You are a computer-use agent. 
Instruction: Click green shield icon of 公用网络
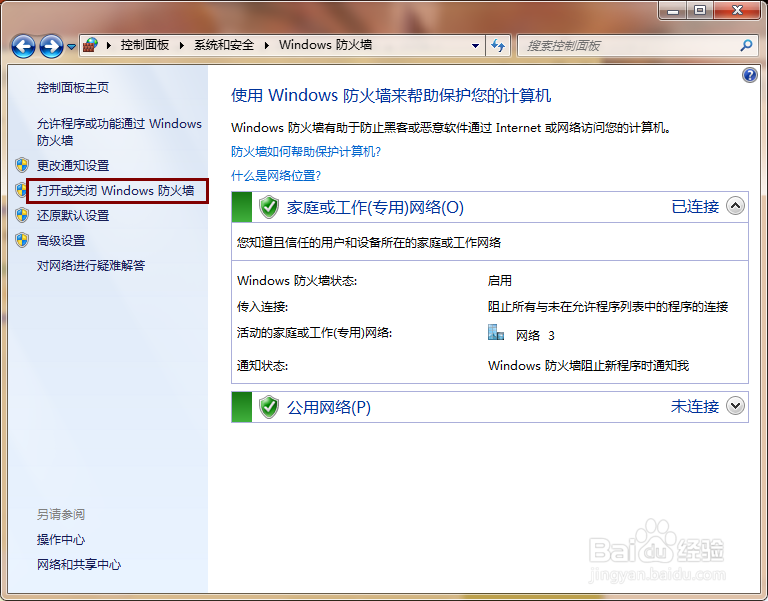click(x=269, y=407)
